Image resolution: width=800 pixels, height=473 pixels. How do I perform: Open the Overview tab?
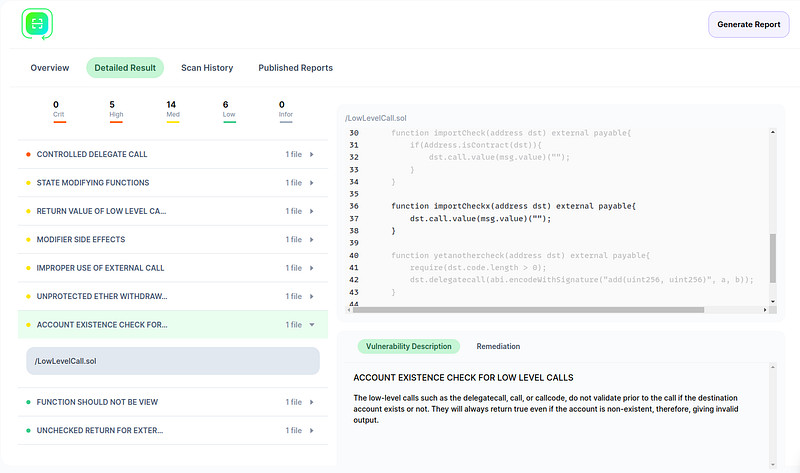click(50, 68)
